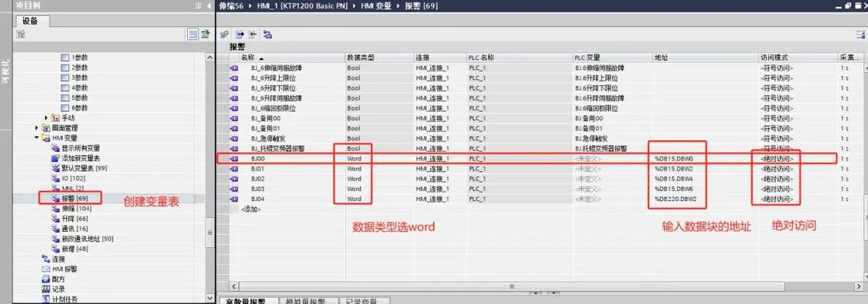Click the screen icon beside 1参数

click(64, 58)
